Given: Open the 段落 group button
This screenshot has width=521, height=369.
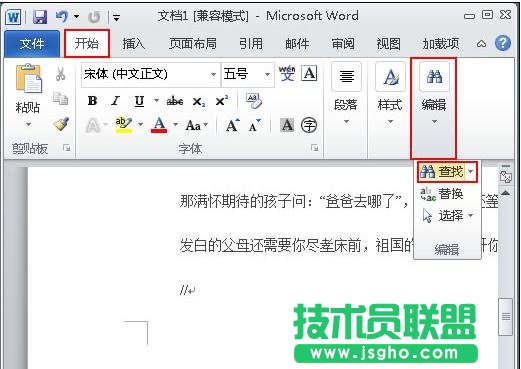Looking at the screenshot, I should 346,94.
